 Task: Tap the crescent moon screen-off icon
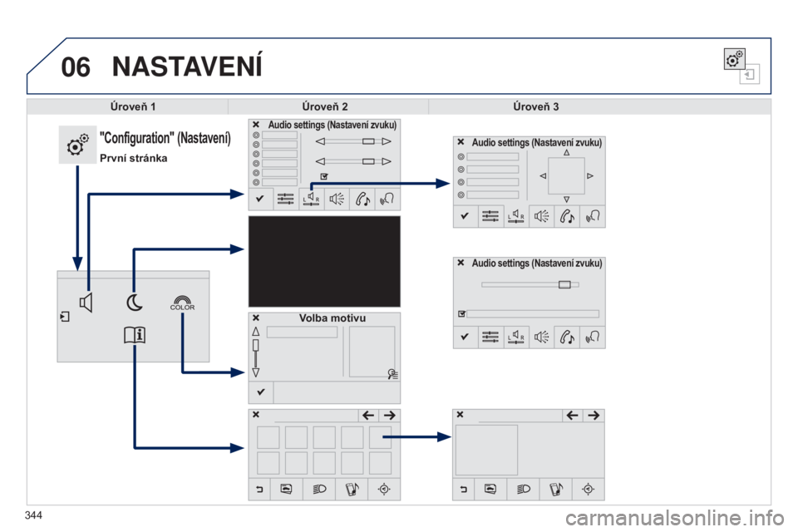[135, 303]
